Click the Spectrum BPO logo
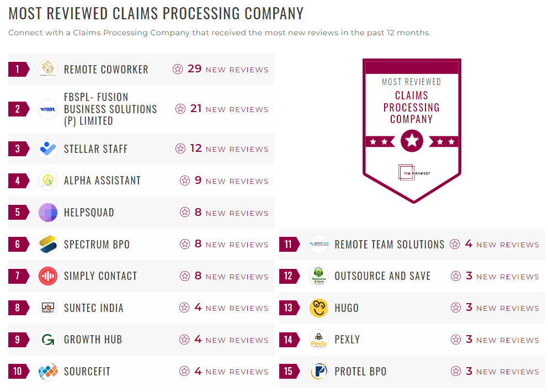Screen dimensions: 548x392 [47, 244]
